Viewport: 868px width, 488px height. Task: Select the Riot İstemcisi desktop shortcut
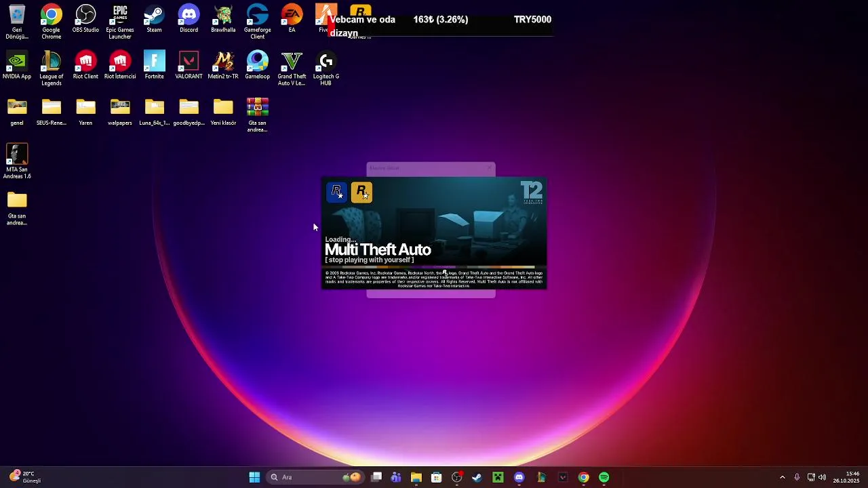[120, 65]
